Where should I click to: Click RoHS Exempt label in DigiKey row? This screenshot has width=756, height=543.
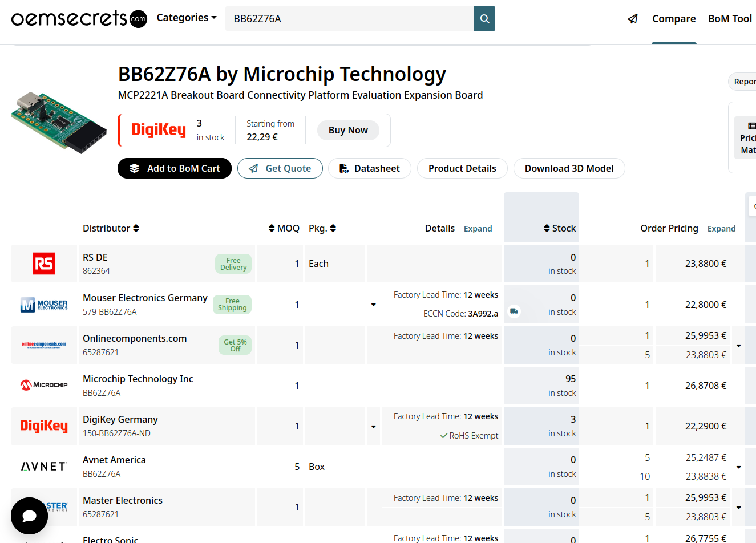coord(469,436)
